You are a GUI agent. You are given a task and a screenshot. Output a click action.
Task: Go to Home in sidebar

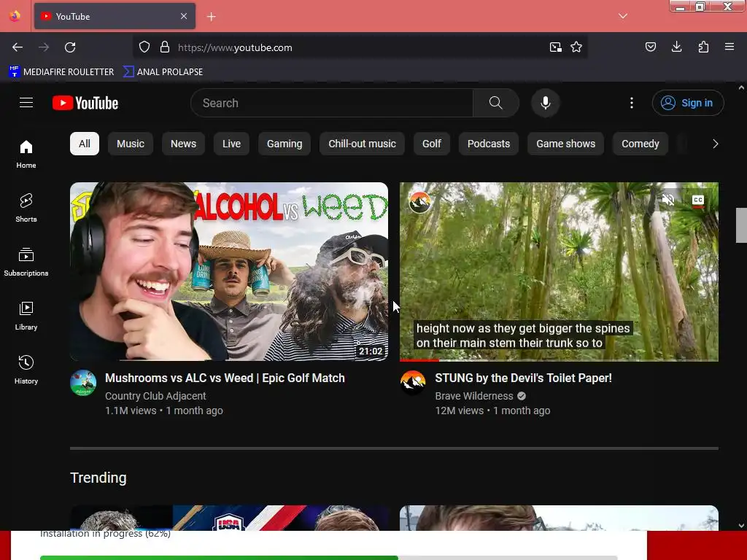(x=26, y=155)
